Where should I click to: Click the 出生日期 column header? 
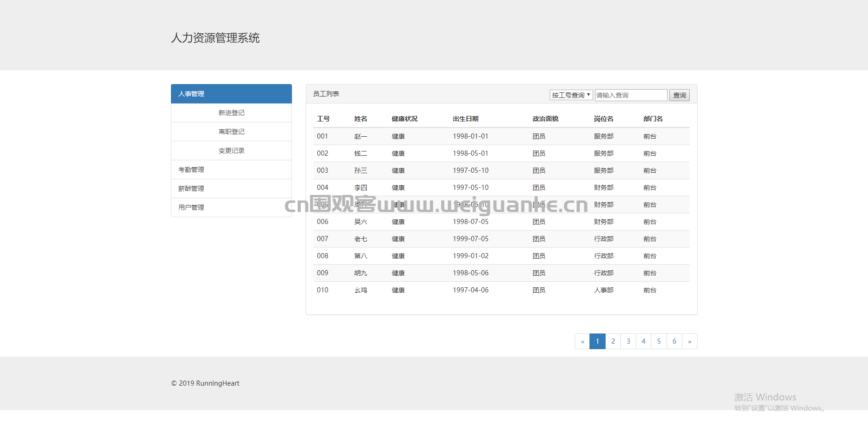click(466, 119)
